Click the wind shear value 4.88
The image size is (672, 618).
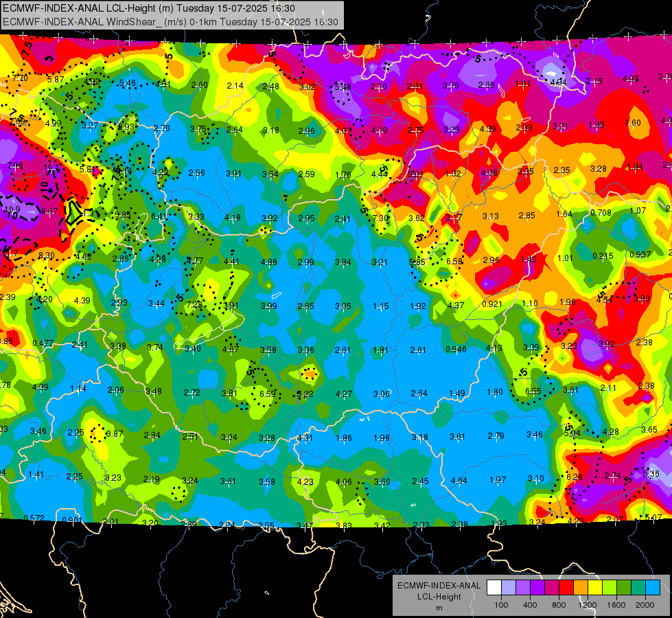268,262
